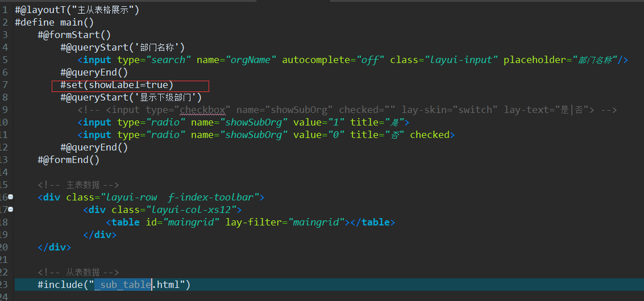Click the "checked" attribute on line 11

tap(430, 135)
